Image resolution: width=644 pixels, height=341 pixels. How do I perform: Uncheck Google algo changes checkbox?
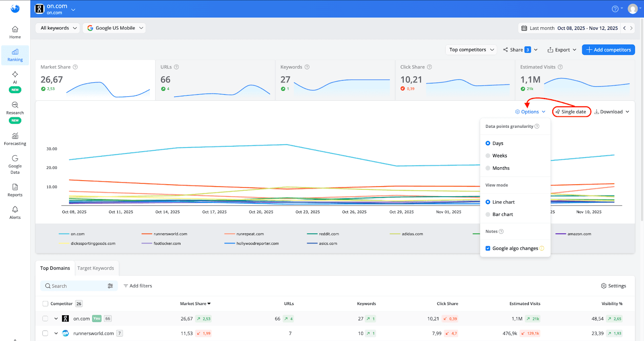click(488, 248)
